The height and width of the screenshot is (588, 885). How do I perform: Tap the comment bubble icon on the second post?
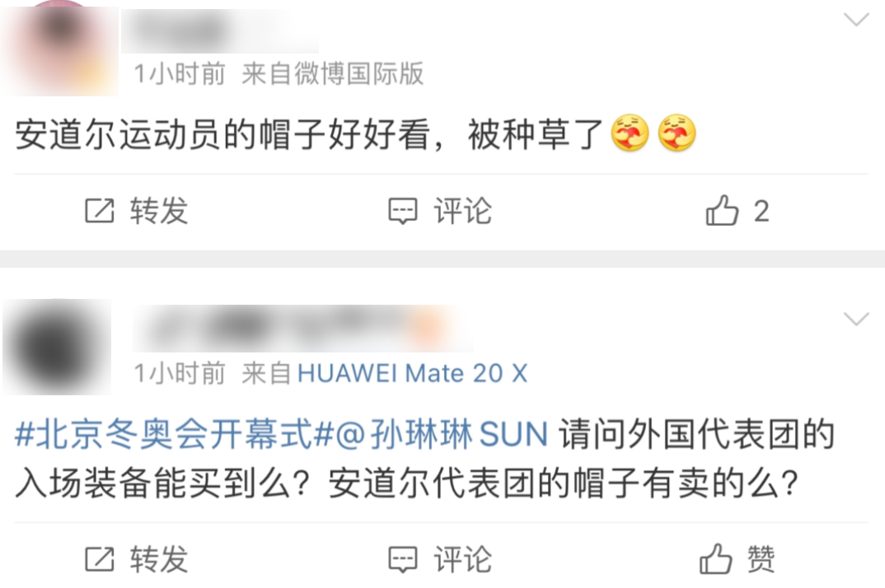click(403, 560)
